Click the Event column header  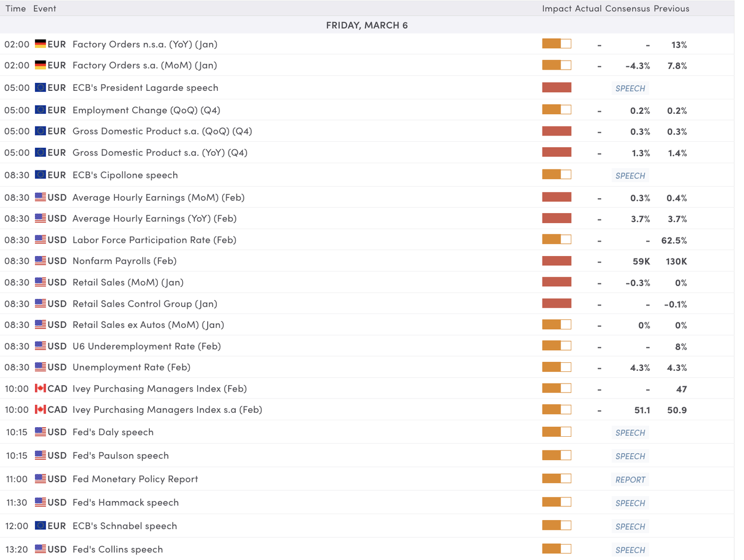point(45,9)
